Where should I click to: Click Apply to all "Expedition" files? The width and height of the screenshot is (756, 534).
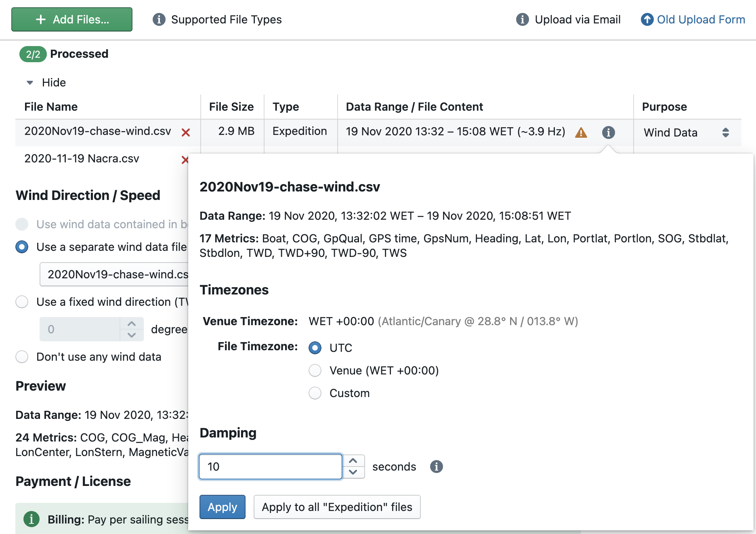[x=337, y=507]
